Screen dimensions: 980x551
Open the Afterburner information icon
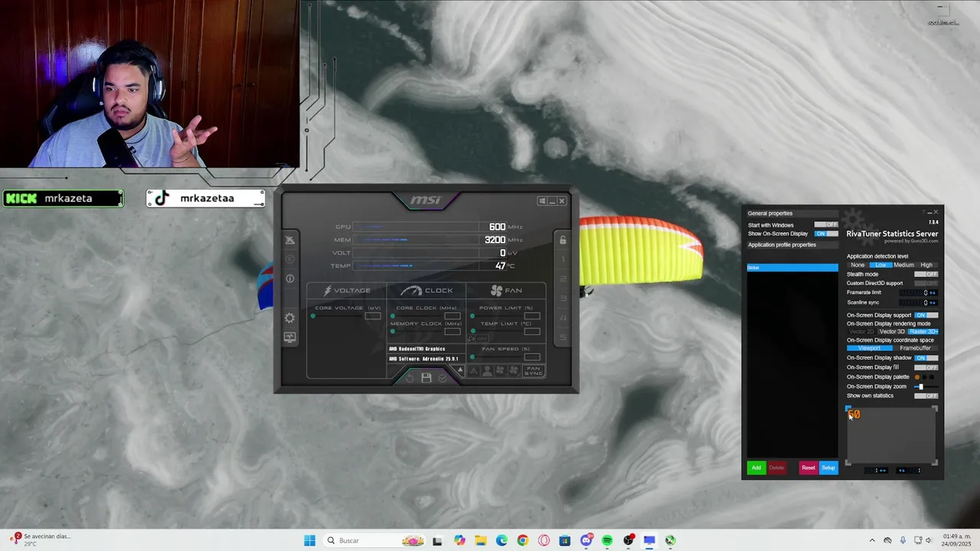click(289, 279)
